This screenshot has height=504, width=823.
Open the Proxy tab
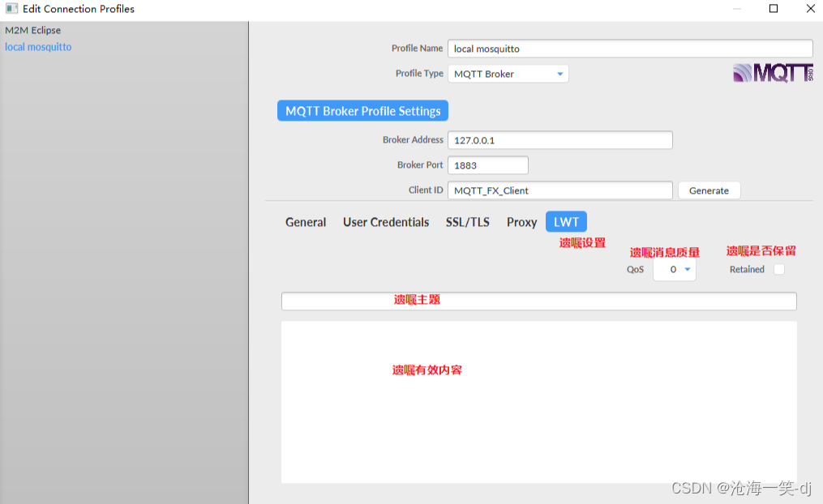click(521, 222)
